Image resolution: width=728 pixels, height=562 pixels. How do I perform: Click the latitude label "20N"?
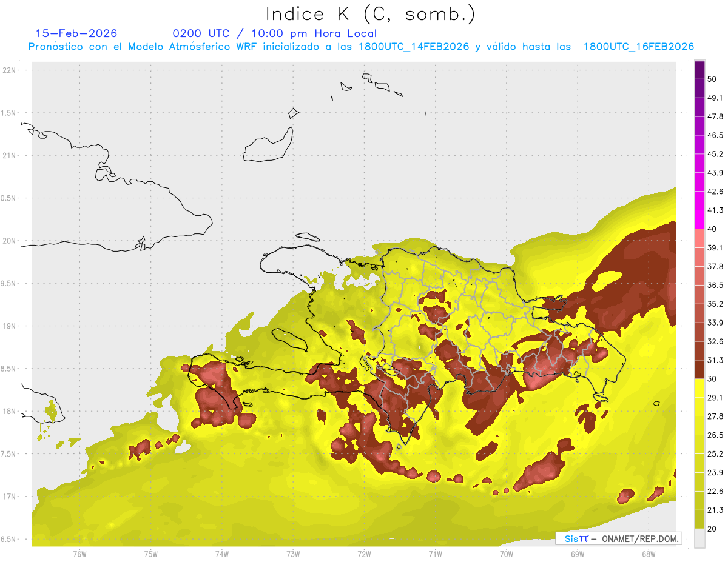(10, 241)
